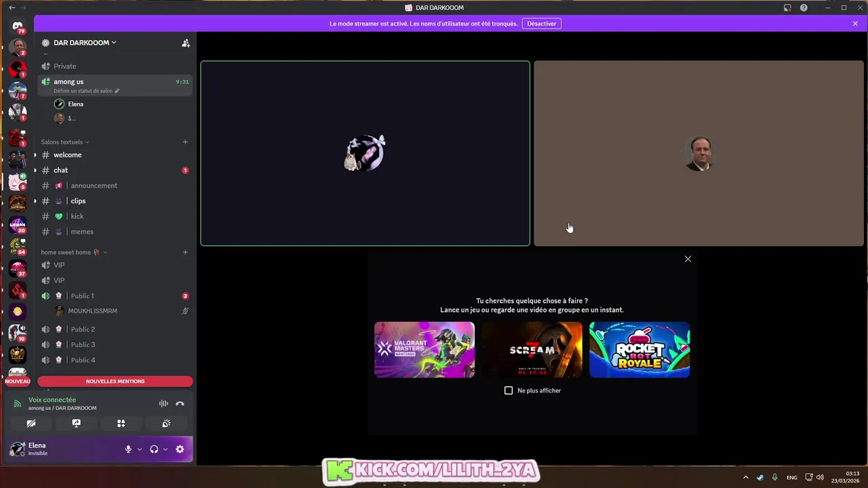Open the clips channel

(x=115, y=201)
